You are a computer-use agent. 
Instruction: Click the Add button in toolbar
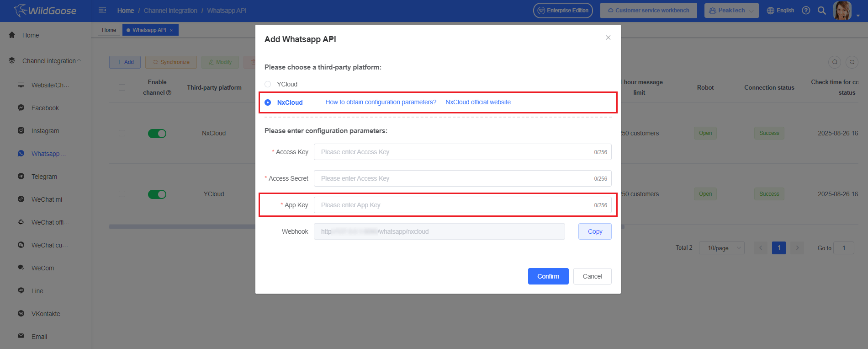(x=125, y=62)
